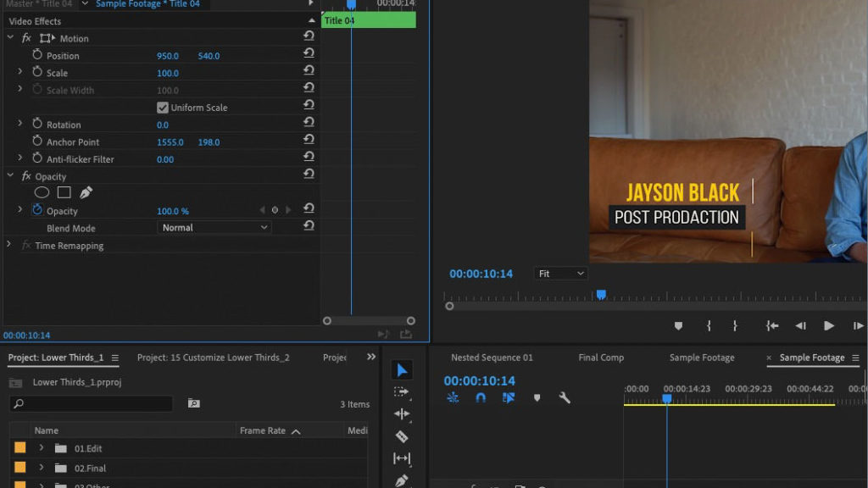The width and height of the screenshot is (868, 488).
Task: Expand the Scale property
Action: click(20, 72)
